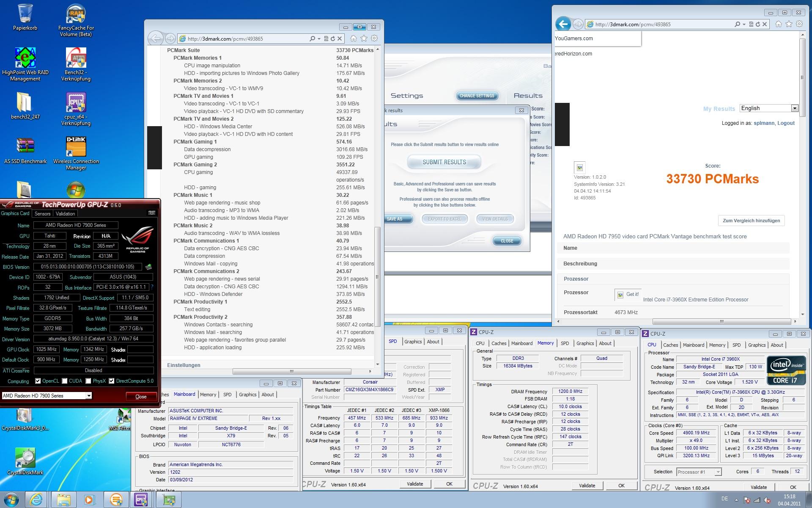
Task: Click Validate in CPU-Z Memory window
Action: pyautogui.click(x=587, y=486)
